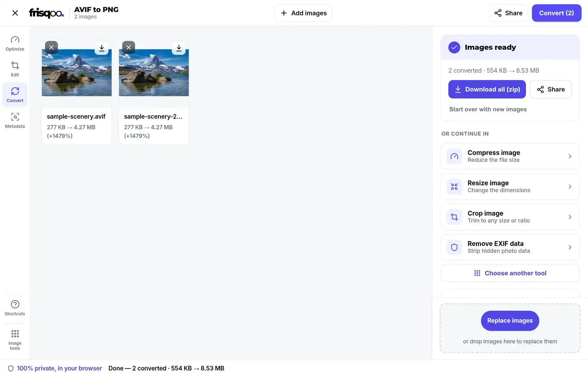Click the Images ready checkmark icon

click(x=454, y=47)
